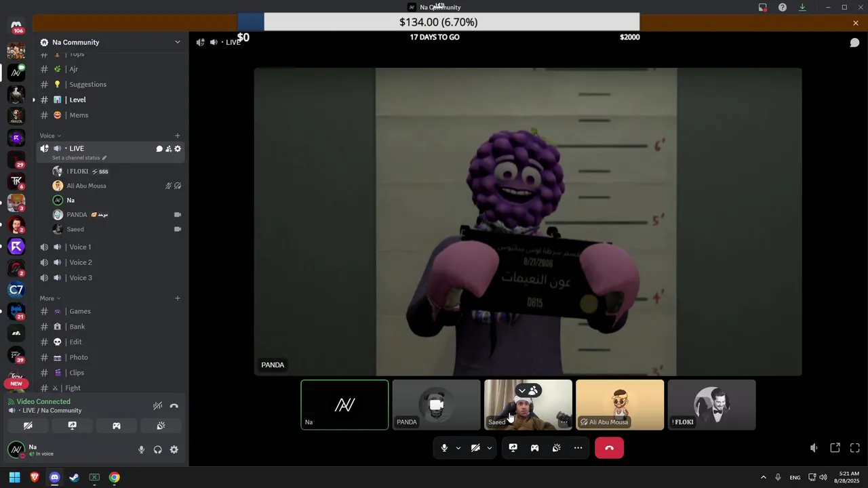
Task: Turn on camera in call control bar
Action: click(x=475, y=447)
